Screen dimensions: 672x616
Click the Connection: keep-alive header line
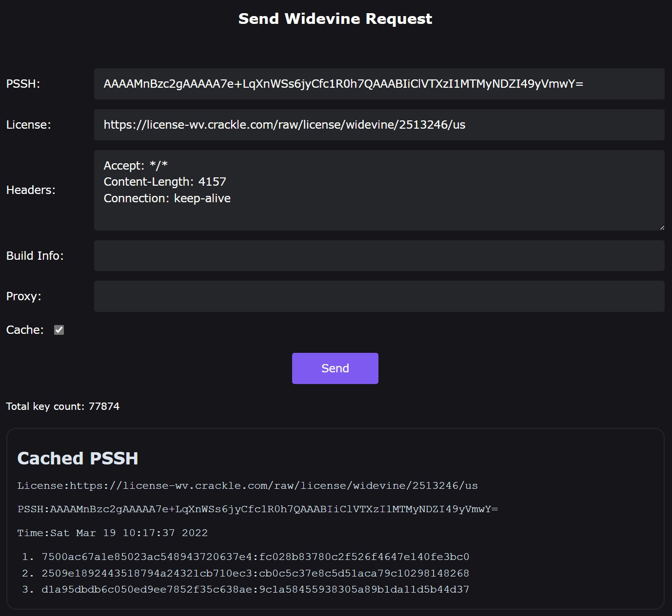[167, 198]
